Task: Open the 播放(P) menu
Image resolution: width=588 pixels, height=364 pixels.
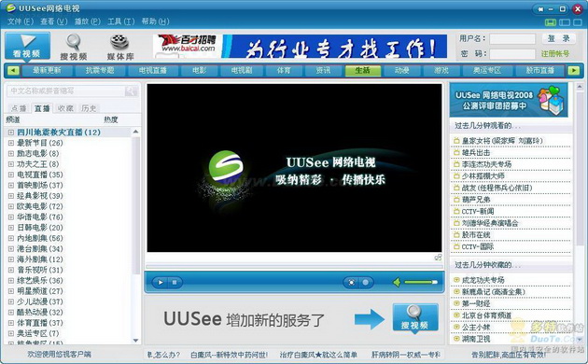Action: pos(88,21)
